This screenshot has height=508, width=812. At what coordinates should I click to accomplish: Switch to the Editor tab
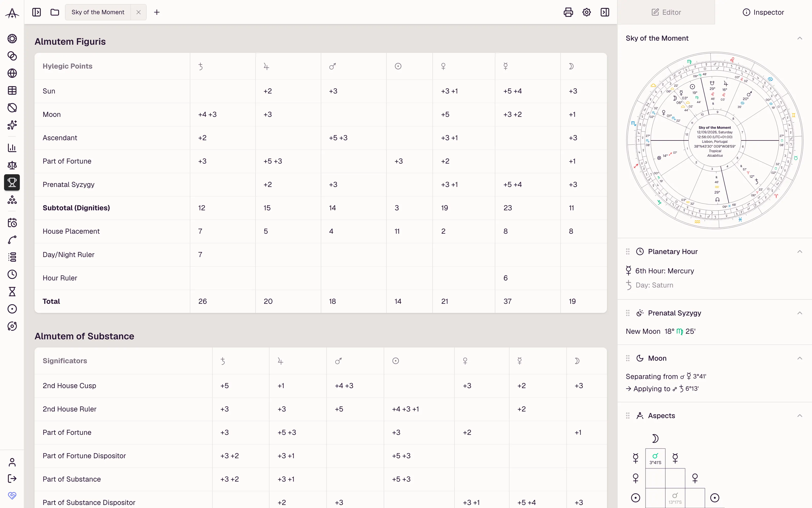point(666,12)
